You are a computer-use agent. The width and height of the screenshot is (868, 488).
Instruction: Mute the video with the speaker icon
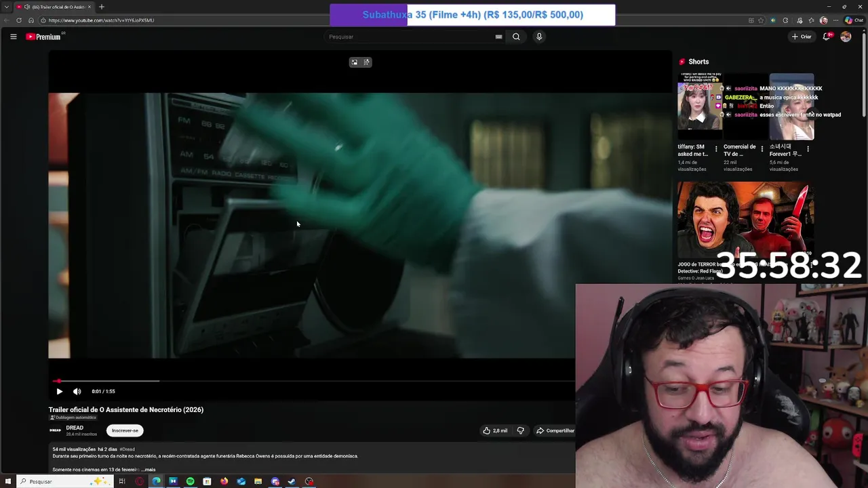(x=77, y=391)
